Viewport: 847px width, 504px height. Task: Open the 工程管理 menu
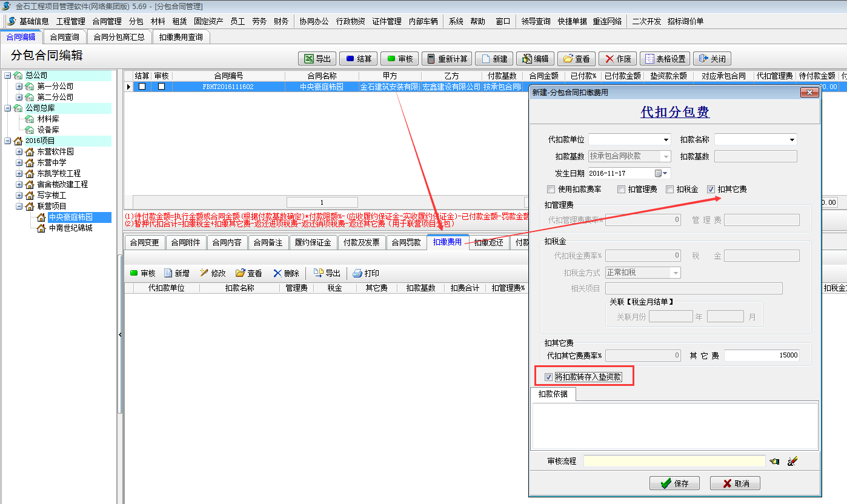point(70,21)
